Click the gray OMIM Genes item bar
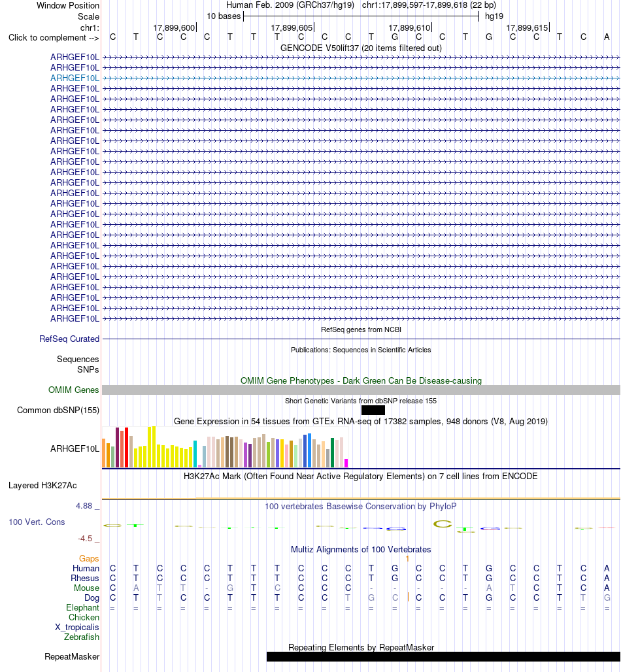Viewport: 621px width, 672px height. click(361, 390)
